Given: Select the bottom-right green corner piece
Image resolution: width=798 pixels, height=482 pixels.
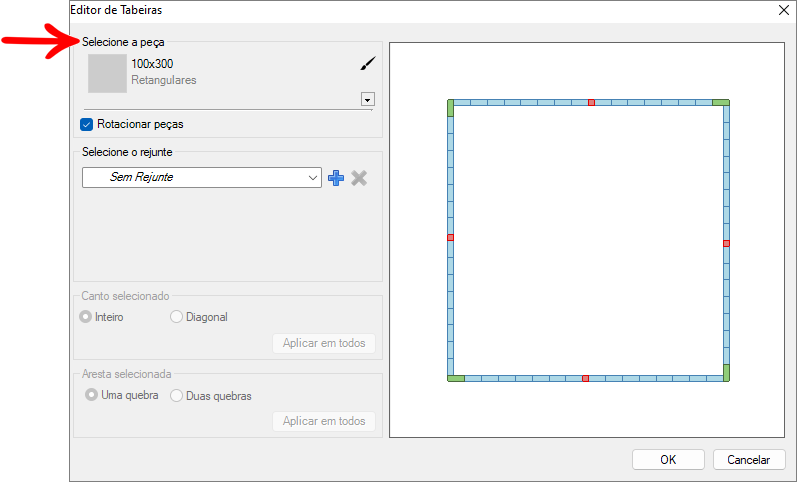Looking at the screenshot, I should [x=725, y=376].
